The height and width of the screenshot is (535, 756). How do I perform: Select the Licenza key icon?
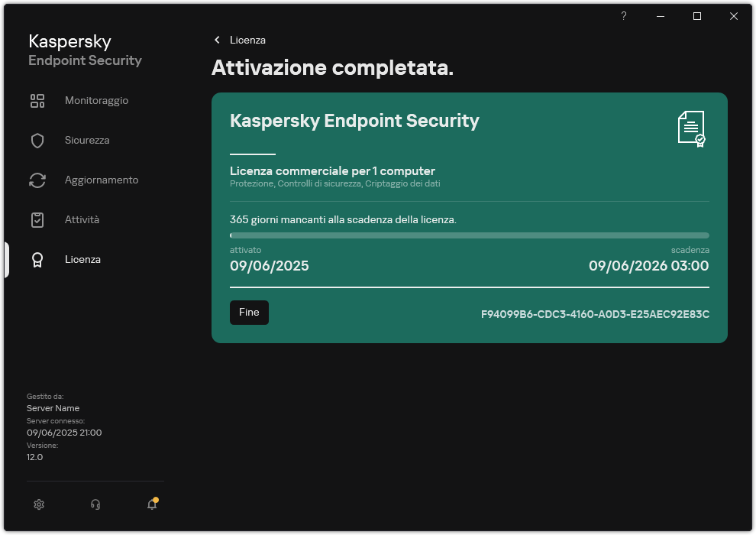[37, 259]
